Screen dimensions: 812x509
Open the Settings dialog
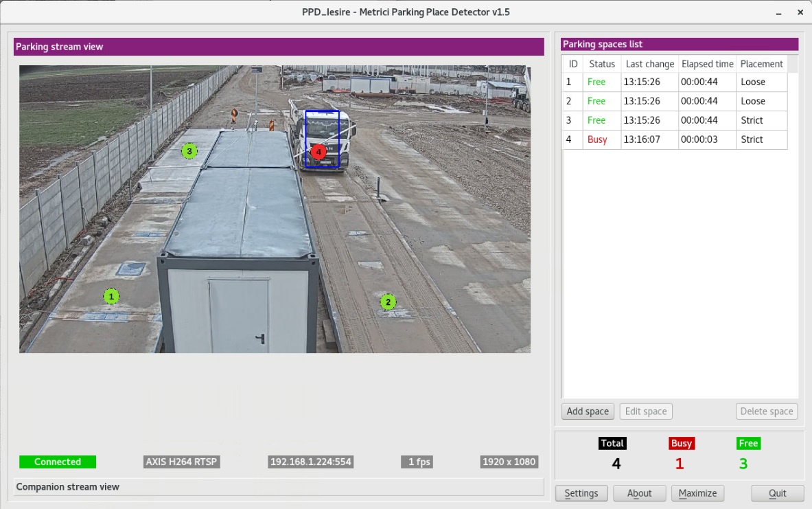click(x=581, y=493)
